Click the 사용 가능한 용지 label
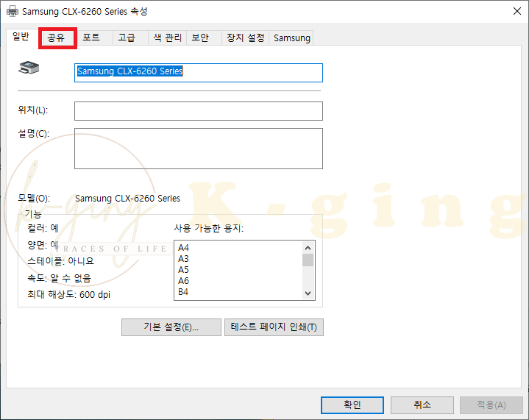Viewport: 529px width, 420px height. point(208,228)
